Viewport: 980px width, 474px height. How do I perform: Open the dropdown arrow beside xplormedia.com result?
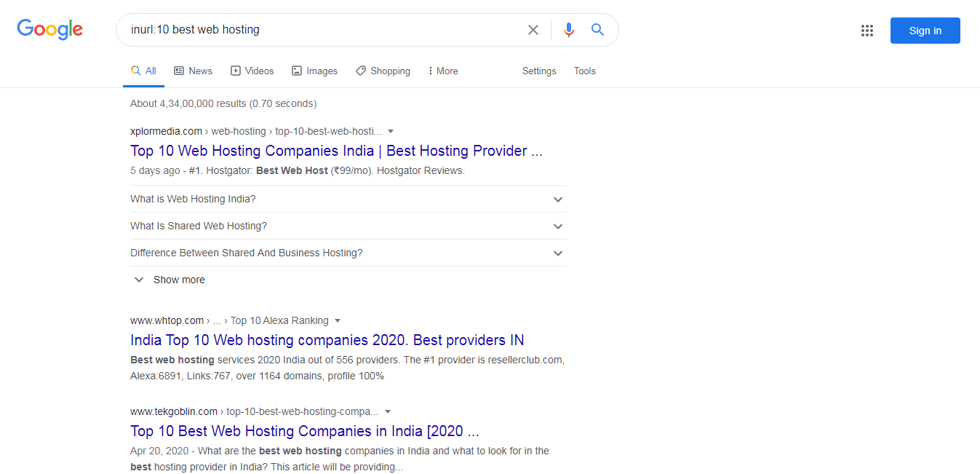tap(391, 131)
